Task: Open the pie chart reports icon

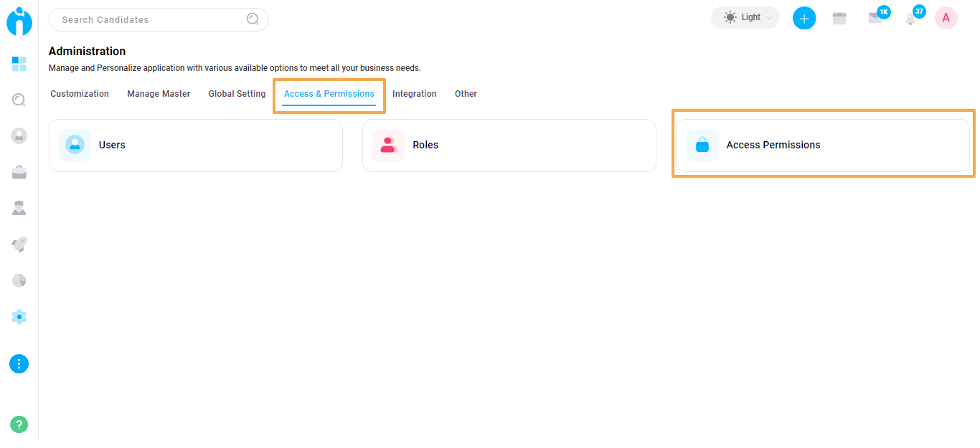Action: tap(19, 280)
